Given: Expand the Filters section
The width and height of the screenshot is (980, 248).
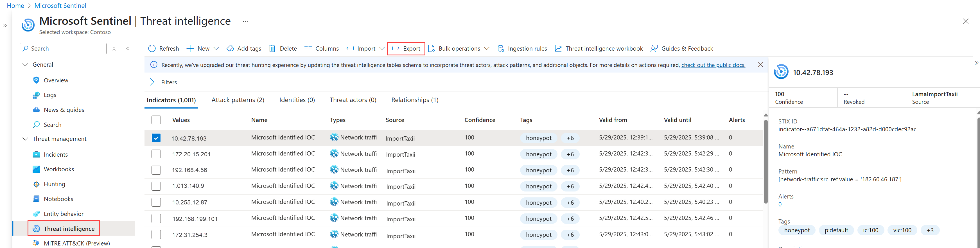Looking at the screenshot, I should [152, 82].
